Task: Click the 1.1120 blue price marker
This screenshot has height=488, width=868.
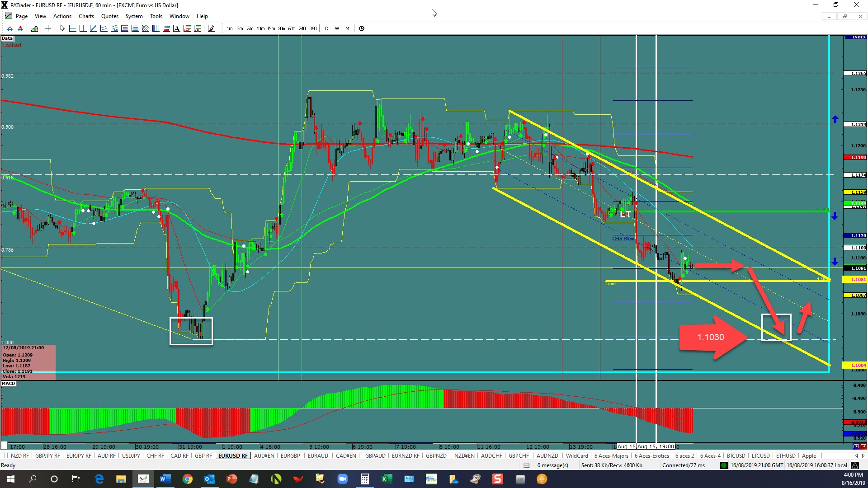Action: tap(855, 236)
